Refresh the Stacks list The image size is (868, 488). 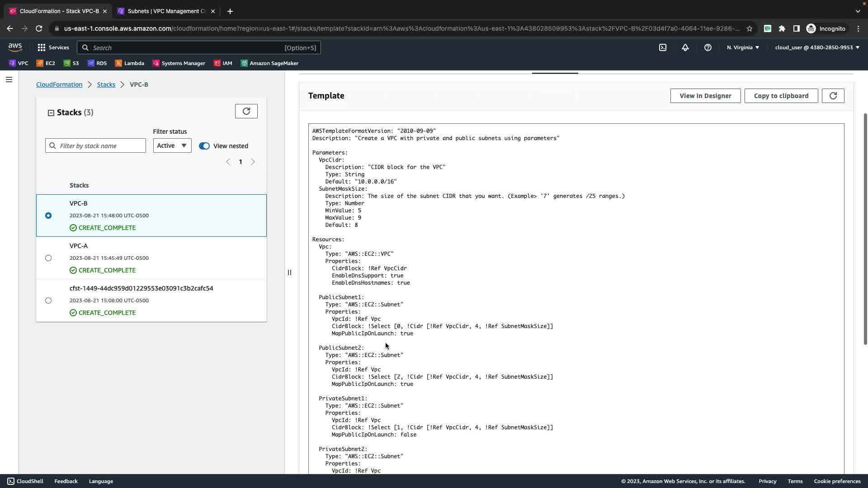click(x=246, y=111)
